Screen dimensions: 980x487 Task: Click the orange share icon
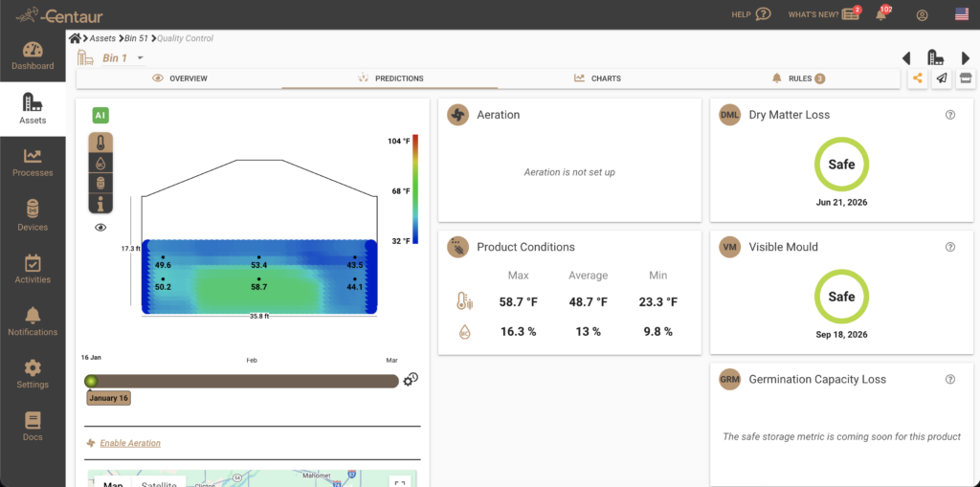coord(918,78)
